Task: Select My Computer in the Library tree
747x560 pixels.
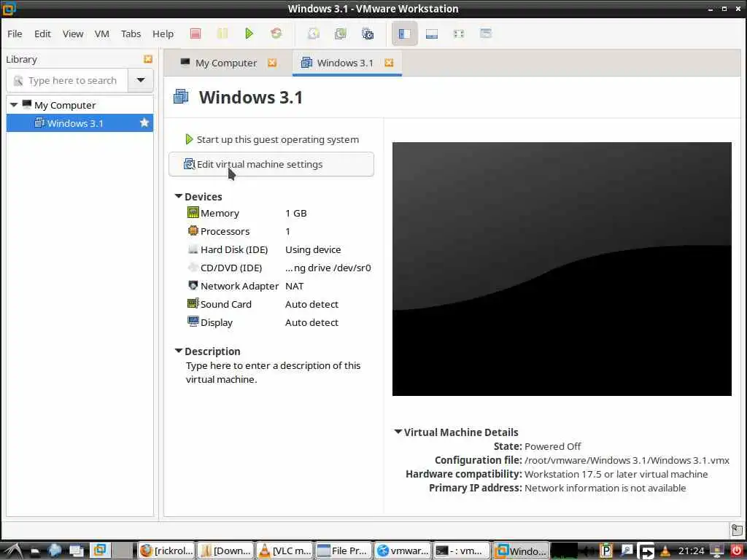Action: point(65,105)
